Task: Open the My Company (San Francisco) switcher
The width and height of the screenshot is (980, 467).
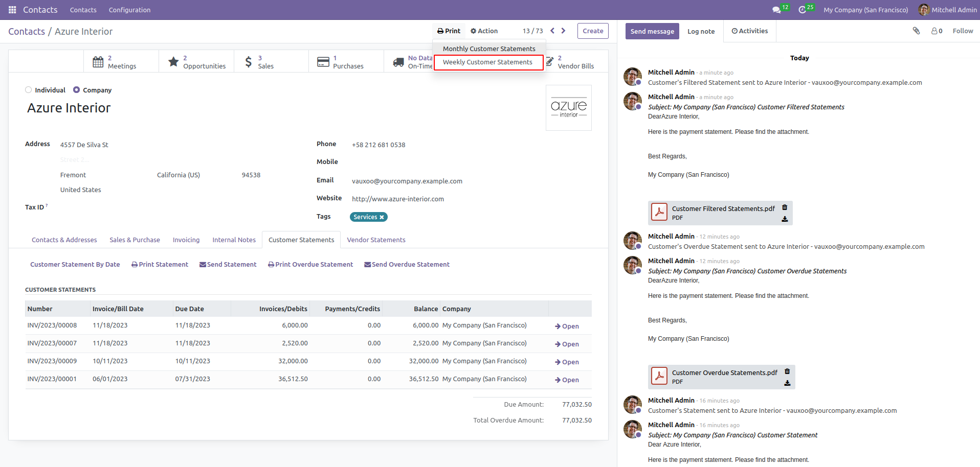Action: point(866,10)
